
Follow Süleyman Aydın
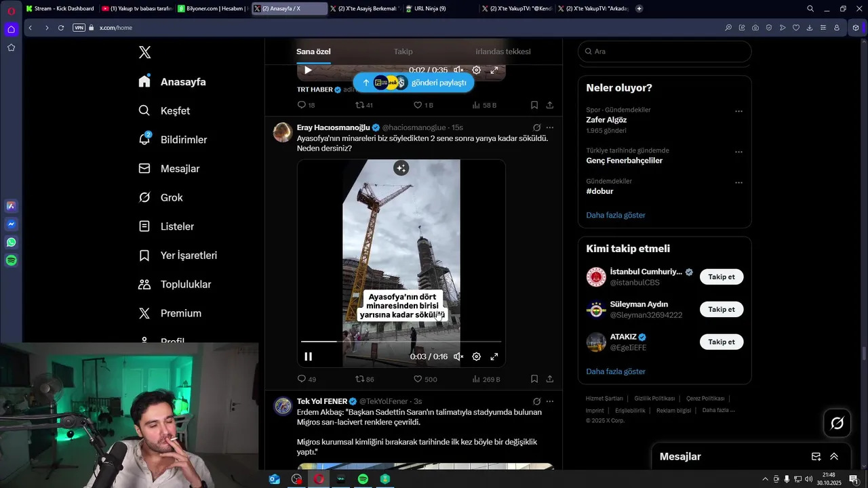pos(722,309)
